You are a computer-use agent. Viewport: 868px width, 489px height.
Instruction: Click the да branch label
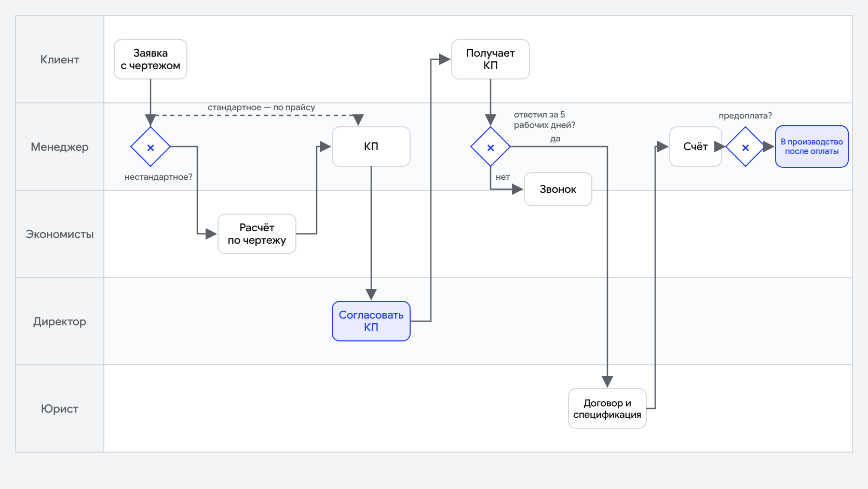pyautogui.click(x=555, y=139)
